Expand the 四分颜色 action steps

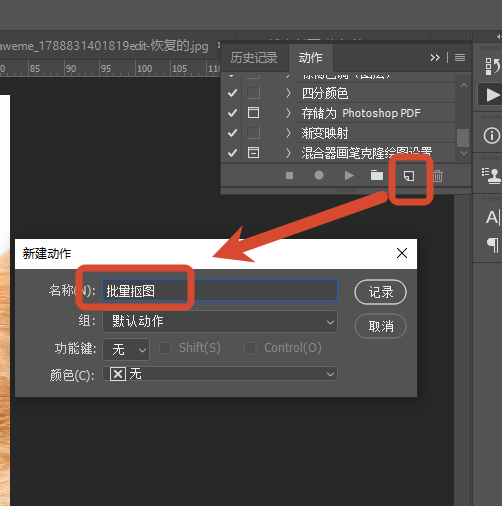click(x=288, y=93)
